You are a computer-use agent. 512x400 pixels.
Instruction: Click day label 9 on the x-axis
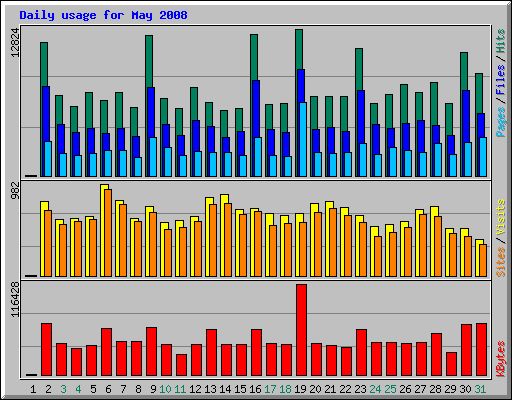[153, 389]
